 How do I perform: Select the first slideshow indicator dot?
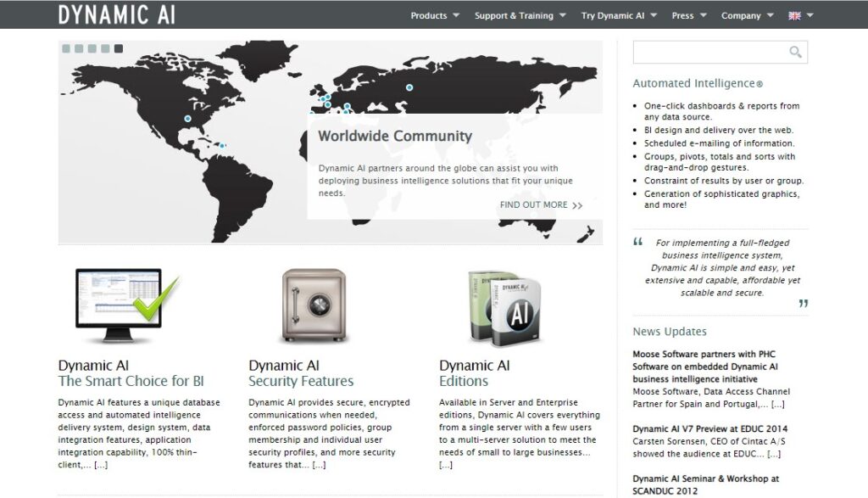click(x=66, y=48)
